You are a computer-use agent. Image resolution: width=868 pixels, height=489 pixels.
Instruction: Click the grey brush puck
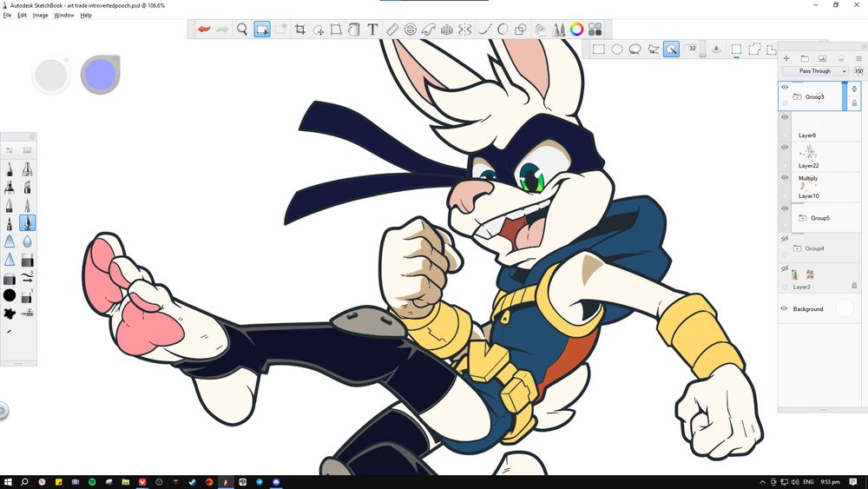pyautogui.click(x=51, y=74)
